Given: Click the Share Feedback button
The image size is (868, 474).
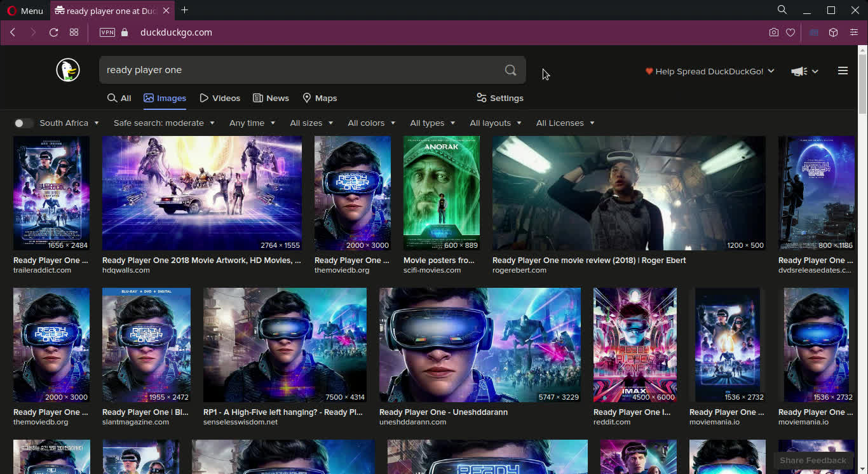Looking at the screenshot, I should 813,460.
